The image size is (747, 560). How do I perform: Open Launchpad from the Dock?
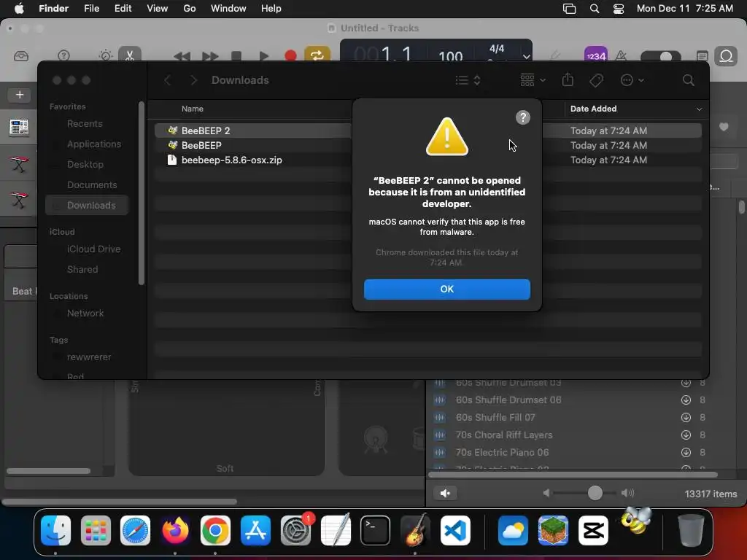point(96,530)
